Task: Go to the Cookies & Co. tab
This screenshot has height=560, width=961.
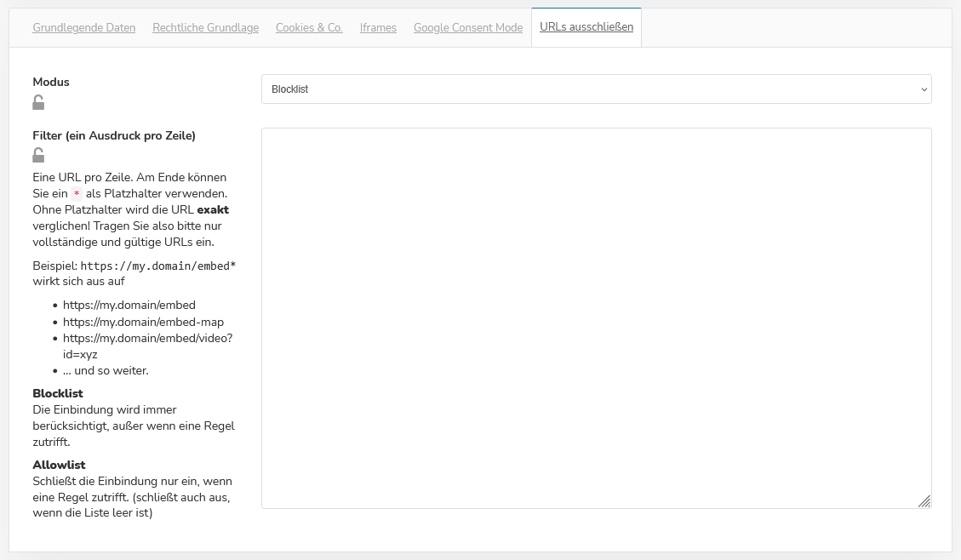Action: click(x=309, y=27)
